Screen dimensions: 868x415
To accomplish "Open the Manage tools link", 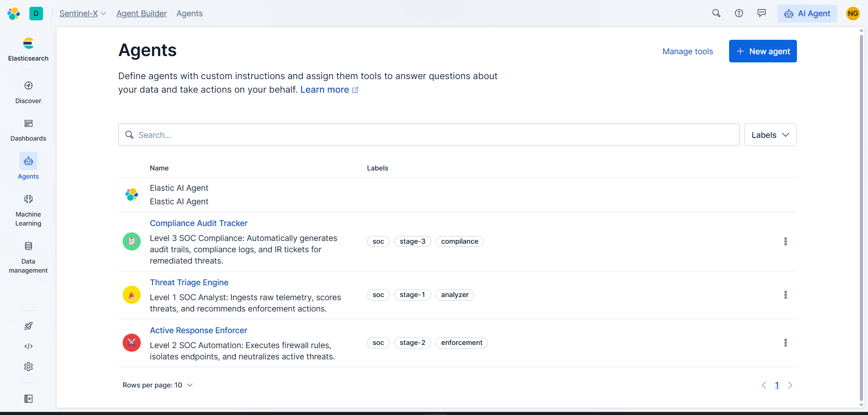I will [687, 52].
